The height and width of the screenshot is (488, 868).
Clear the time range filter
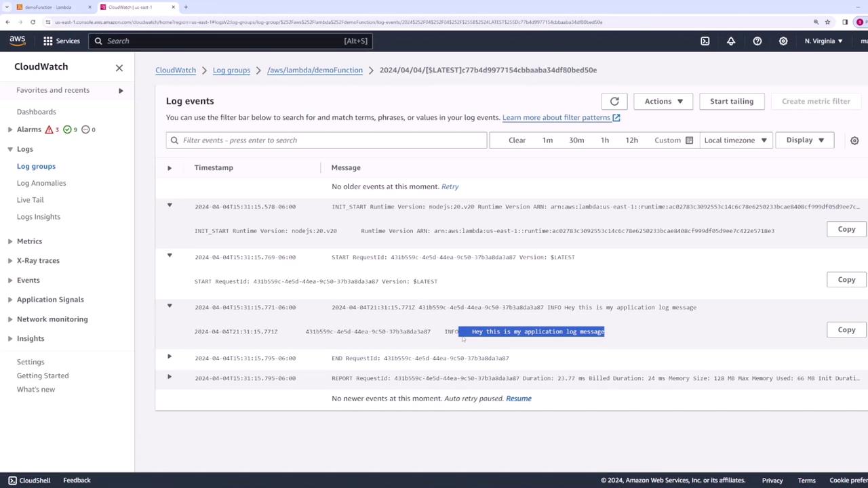pyautogui.click(x=517, y=140)
